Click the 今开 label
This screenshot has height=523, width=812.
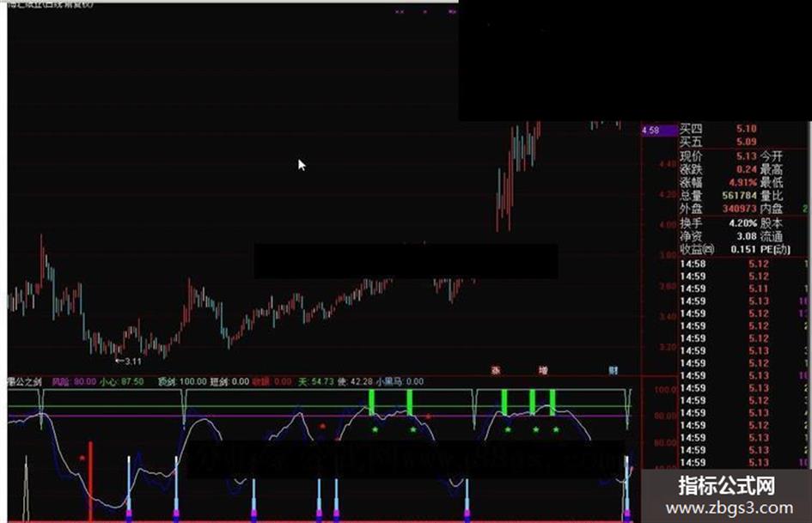point(772,155)
